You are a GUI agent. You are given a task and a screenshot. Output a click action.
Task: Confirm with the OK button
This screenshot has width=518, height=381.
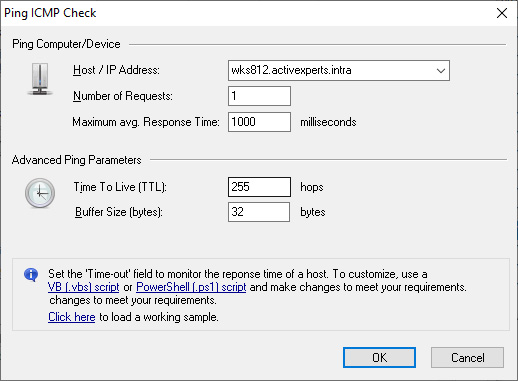(x=379, y=358)
